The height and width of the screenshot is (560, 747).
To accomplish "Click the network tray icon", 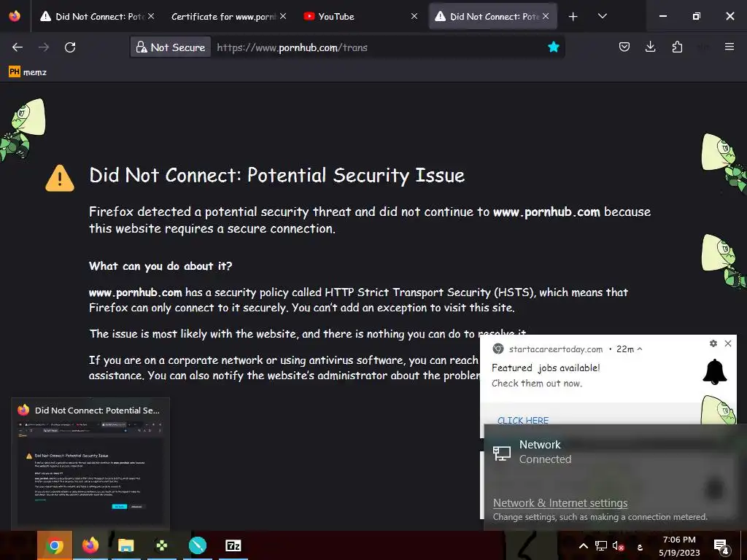I will click(x=601, y=546).
